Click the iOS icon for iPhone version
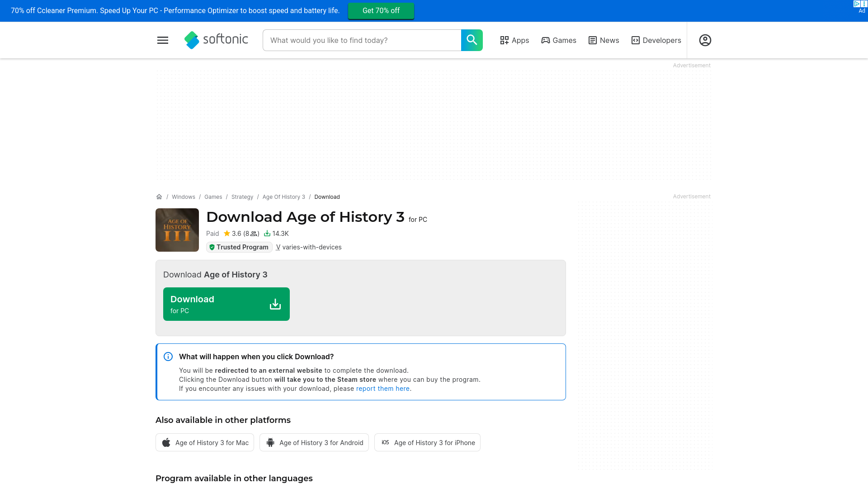The width and height of the screenshot is (868, 488). coord(385,442)
